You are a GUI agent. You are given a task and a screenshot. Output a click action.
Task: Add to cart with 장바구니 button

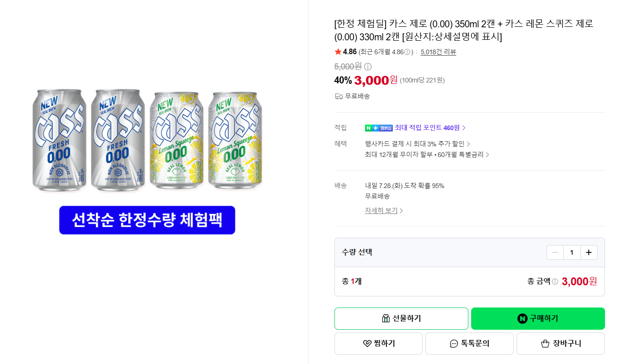(561, 344)
